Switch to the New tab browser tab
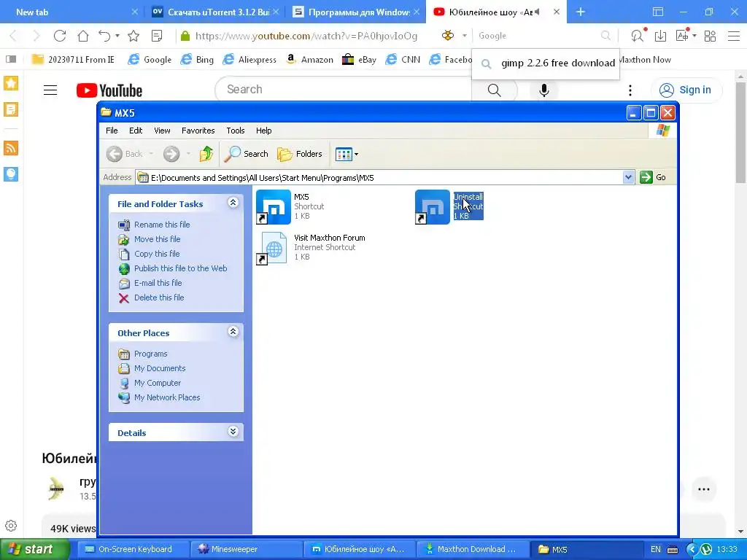 pyautogui.click(x=71, y=12)
